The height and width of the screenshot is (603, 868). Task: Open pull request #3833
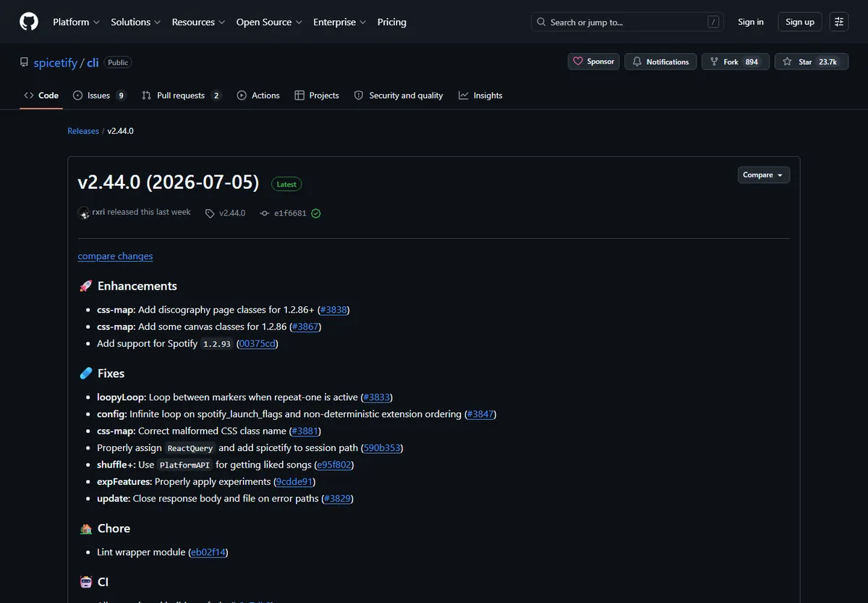[376, 397]
